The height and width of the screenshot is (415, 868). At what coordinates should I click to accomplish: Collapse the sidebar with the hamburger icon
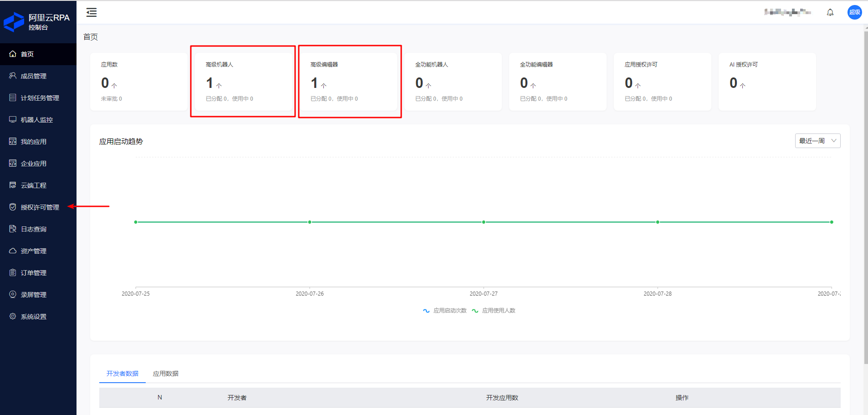pyautogui.click(x=92, y=12)
